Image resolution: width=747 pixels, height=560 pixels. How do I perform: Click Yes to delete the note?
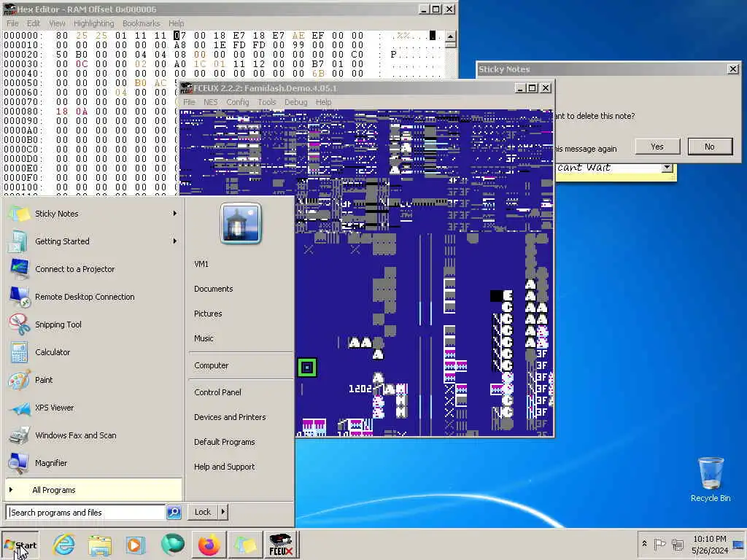coord(657,147)
